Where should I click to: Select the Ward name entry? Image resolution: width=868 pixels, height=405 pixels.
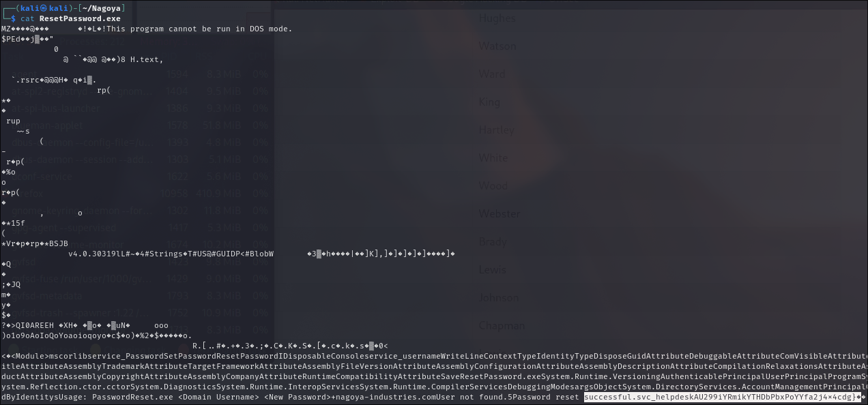493,74
